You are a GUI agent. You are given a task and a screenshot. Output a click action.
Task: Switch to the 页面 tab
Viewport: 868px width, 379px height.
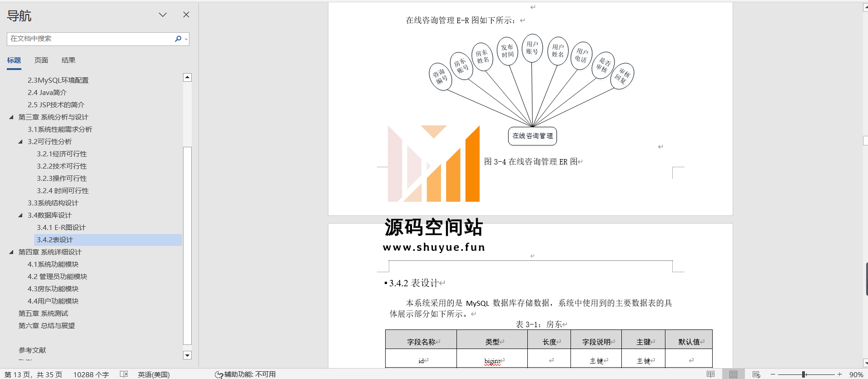pyautogui.click(x=41, y=60)
